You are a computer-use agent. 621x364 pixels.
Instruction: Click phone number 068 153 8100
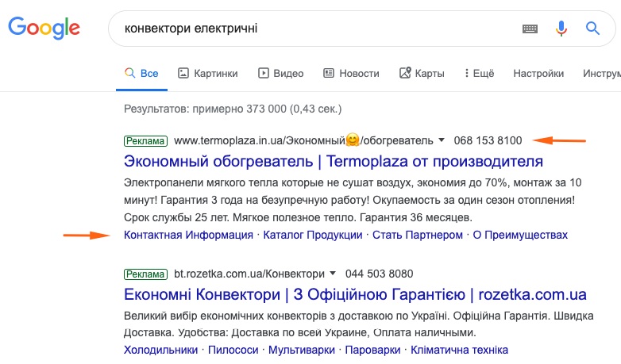pyautogui.click(x=488, y=140)
